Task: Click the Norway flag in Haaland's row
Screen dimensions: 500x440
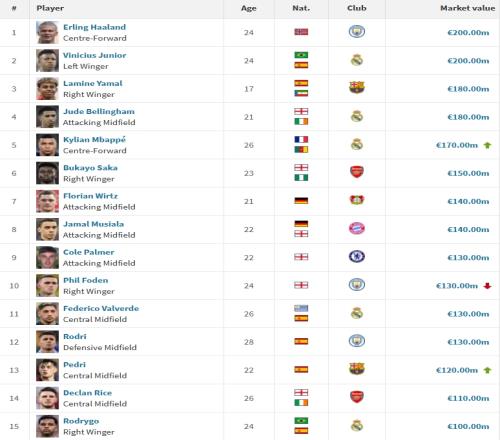Action: tap(301, 32)
